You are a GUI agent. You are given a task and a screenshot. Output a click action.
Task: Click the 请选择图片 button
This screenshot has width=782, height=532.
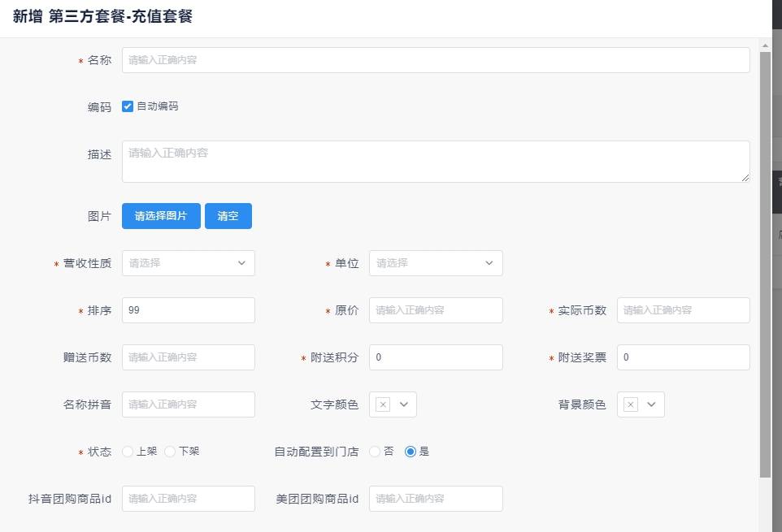(x=161, y=216)
